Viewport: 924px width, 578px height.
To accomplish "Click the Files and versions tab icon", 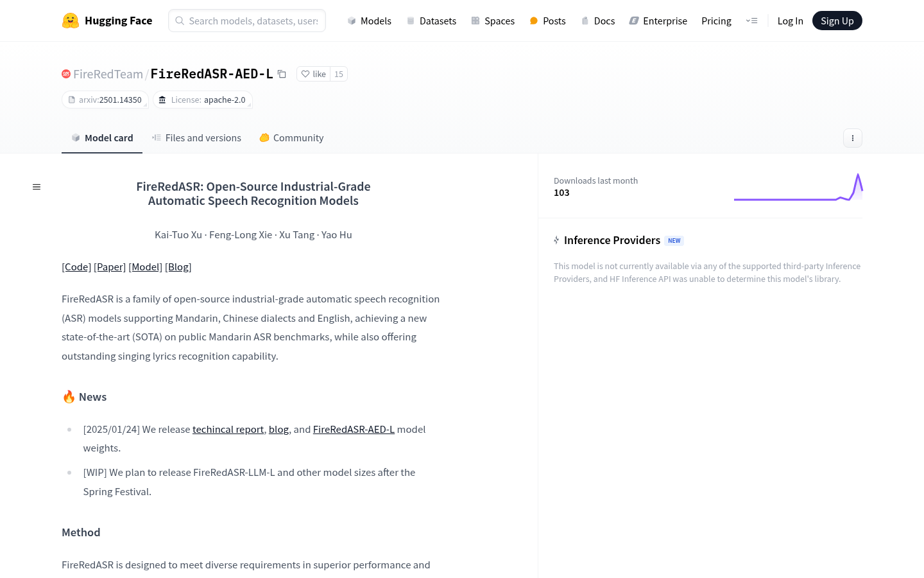I will pyautogui.click(x=157, y=137).
